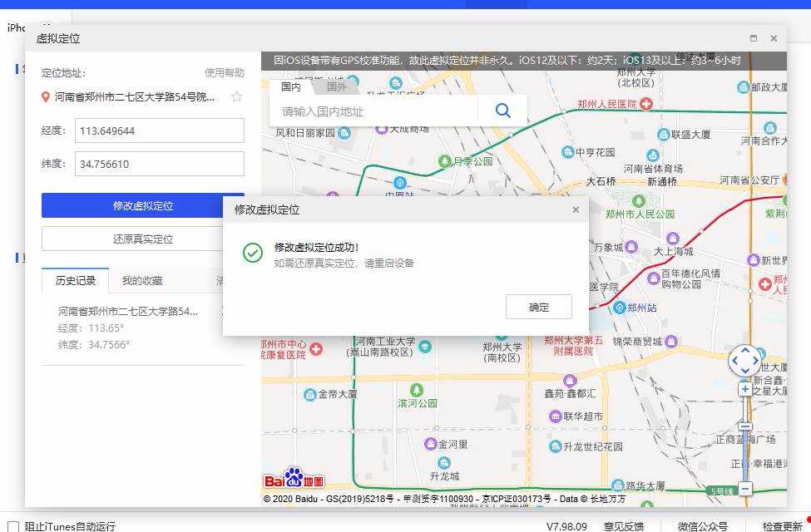
Task: Click version text V7.98.09
Action: (567, 526)
